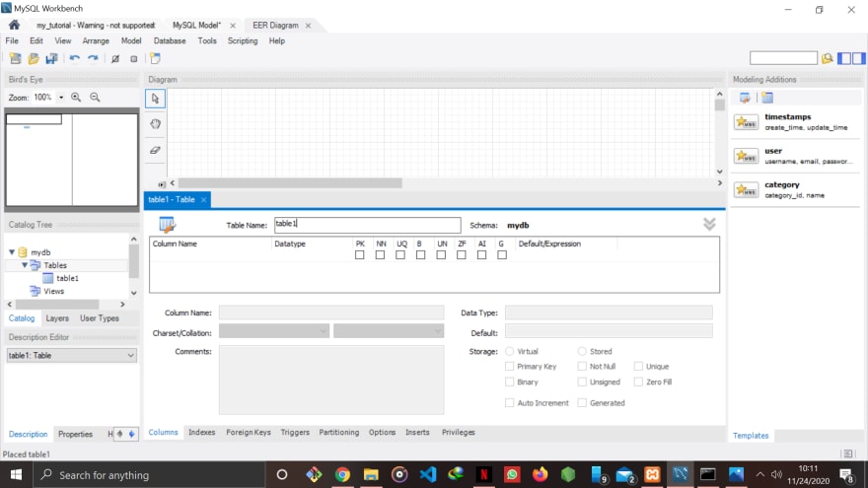
Task: Open model file folder icon
Action: tap(34, 58)
